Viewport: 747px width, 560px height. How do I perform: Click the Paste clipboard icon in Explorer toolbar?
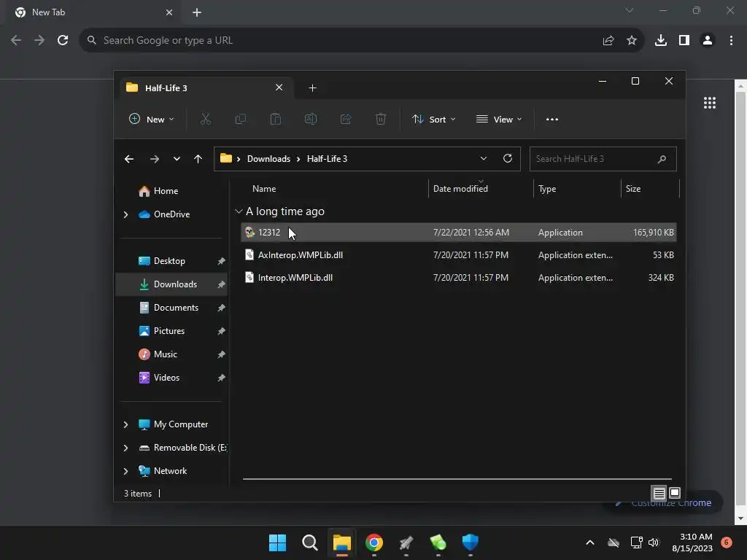(x=275, y=119)
